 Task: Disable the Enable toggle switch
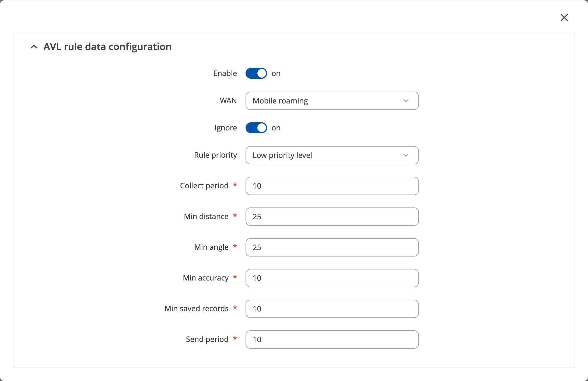(256, 73)
